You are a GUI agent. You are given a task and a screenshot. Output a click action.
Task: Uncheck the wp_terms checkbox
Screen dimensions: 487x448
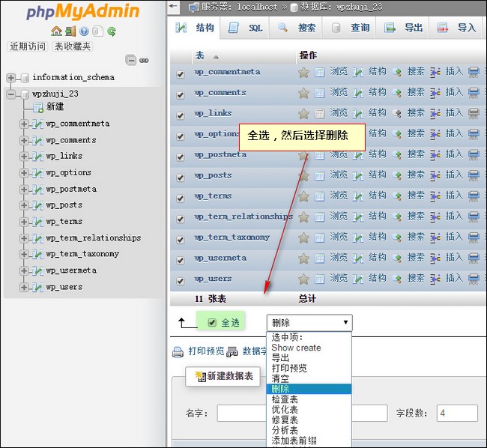coord(180,198)
